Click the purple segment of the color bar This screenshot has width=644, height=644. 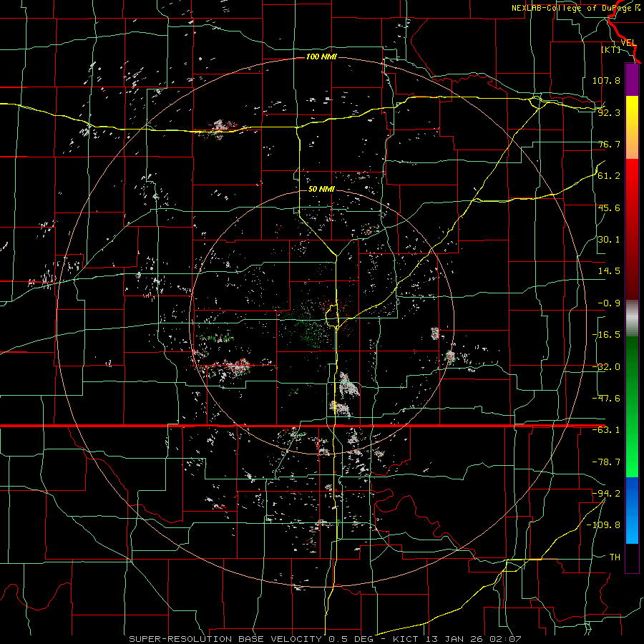pyautogui.click(x=632, y=80)
